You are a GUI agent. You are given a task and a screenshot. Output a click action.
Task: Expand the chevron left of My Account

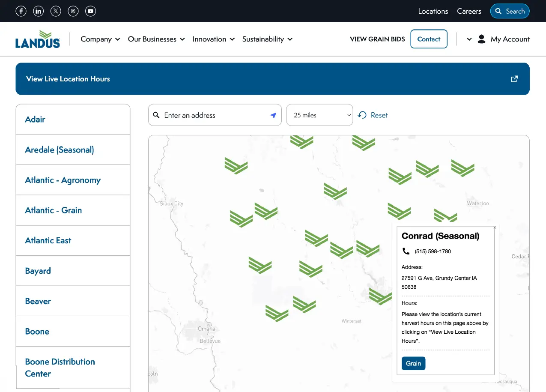coord(469,39)
